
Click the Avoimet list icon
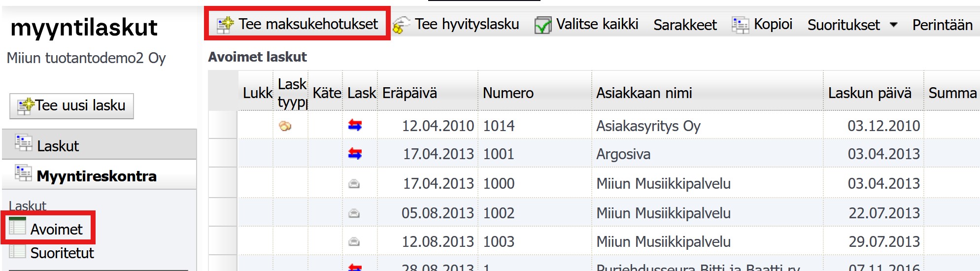coord(17,226)
